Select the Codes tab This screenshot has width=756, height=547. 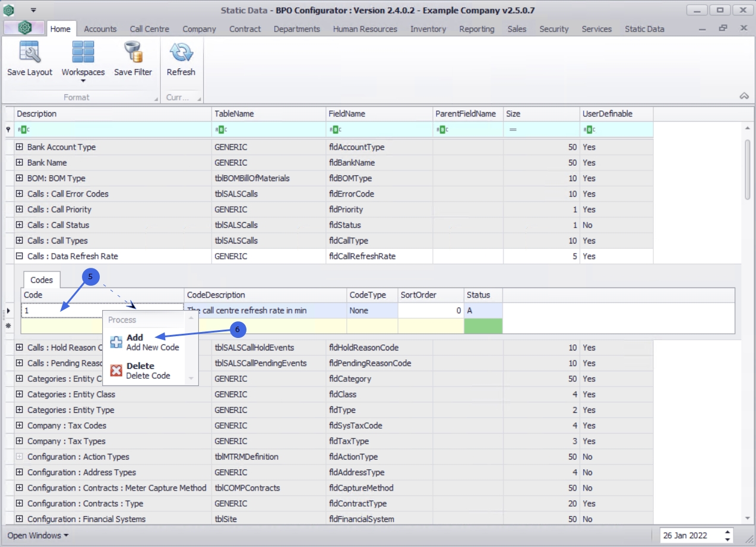tap(42, 280)
